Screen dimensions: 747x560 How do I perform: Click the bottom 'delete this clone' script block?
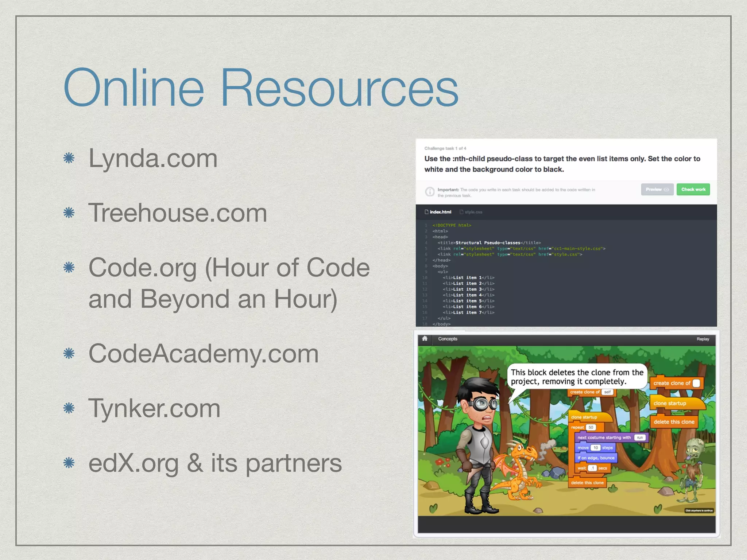click(x=587, y=482)
